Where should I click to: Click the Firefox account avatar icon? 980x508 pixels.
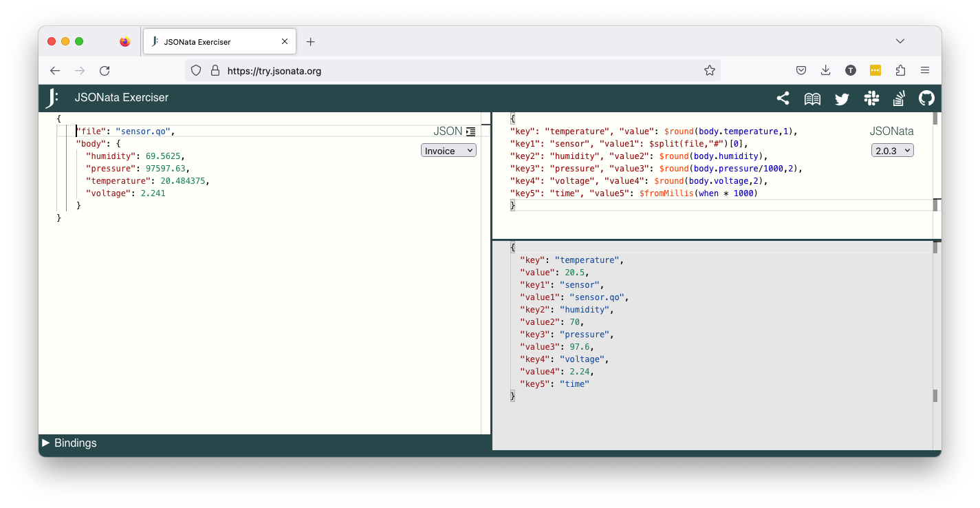point(851,70)
